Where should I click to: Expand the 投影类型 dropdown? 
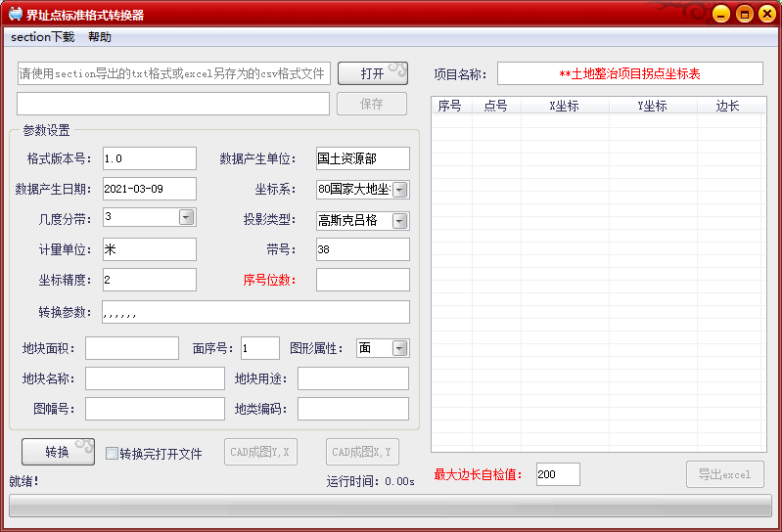[400, 221]
